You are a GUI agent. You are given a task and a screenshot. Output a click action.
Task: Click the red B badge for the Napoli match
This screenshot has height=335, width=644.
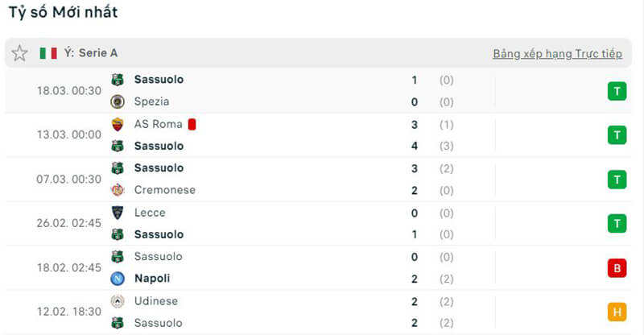[617, 268]
